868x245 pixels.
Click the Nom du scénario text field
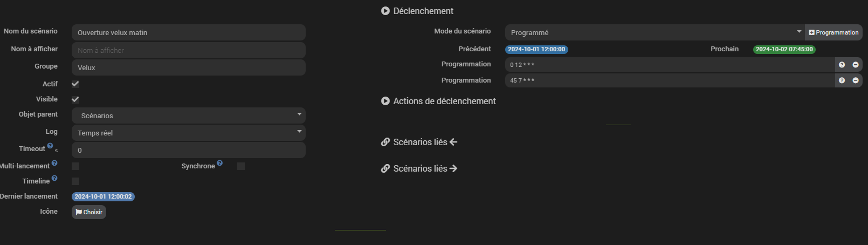tap(188, 32)
